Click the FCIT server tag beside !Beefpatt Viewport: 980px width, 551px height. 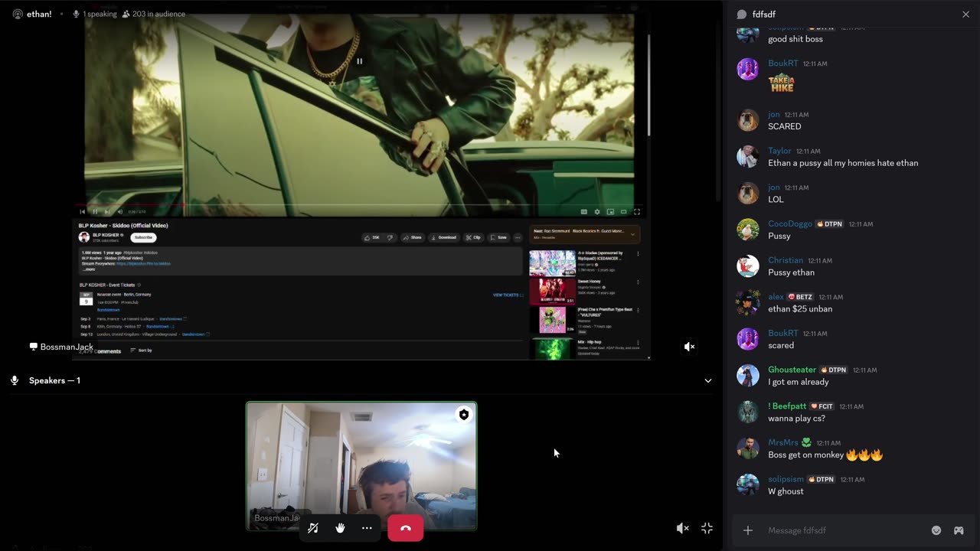point(822,406)
